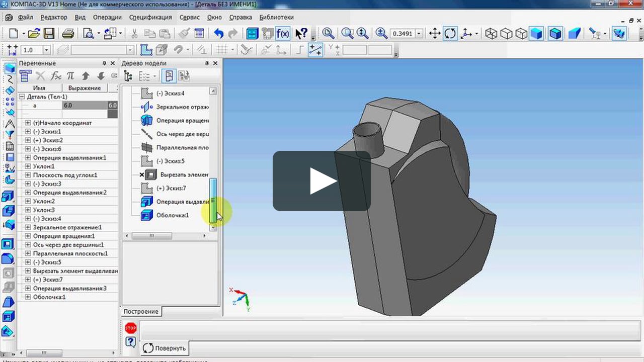
Task: Click the Pi icon in the Variables panel
Action: tap(70, 76)
